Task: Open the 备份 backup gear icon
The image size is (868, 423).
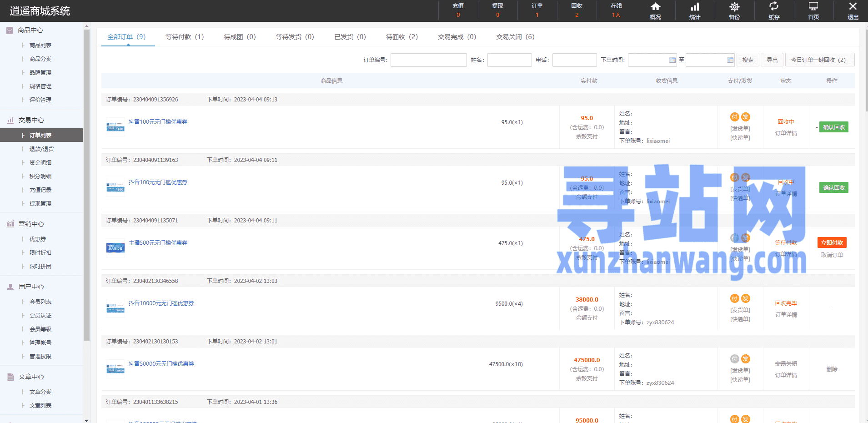Action: click(x=734, y=7)
